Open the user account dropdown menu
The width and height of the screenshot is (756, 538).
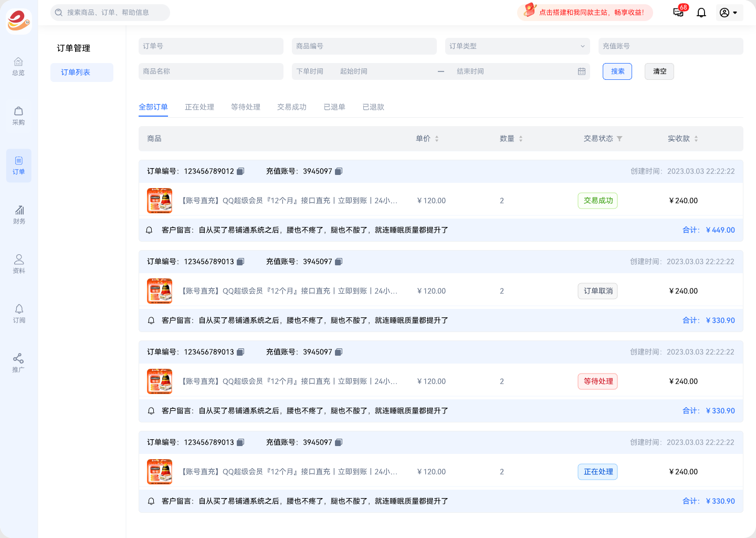click(x=729, y=13)
